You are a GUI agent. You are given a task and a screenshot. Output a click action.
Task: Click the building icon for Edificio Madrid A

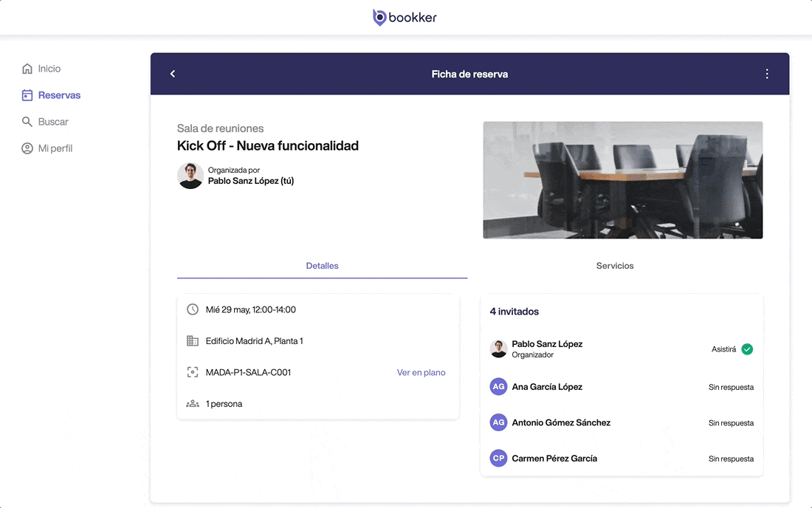[x=193, y=341]
